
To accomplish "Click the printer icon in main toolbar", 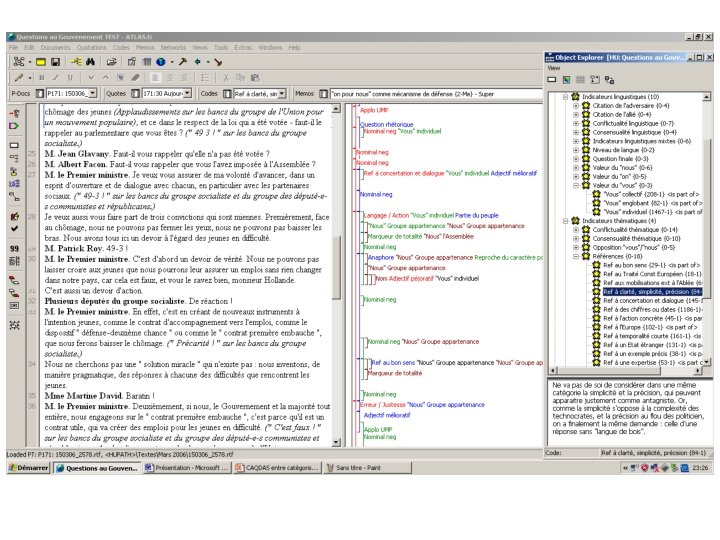I will 130,62.
